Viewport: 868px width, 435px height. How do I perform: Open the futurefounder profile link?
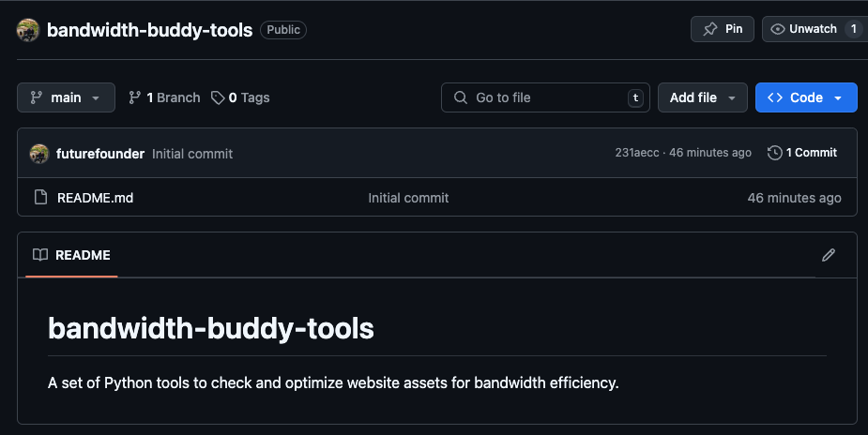click(x=100, y=153)
